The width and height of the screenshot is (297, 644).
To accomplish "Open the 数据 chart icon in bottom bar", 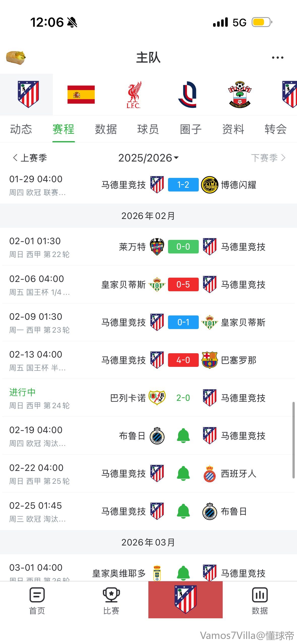I will click(x=259, y=600).
